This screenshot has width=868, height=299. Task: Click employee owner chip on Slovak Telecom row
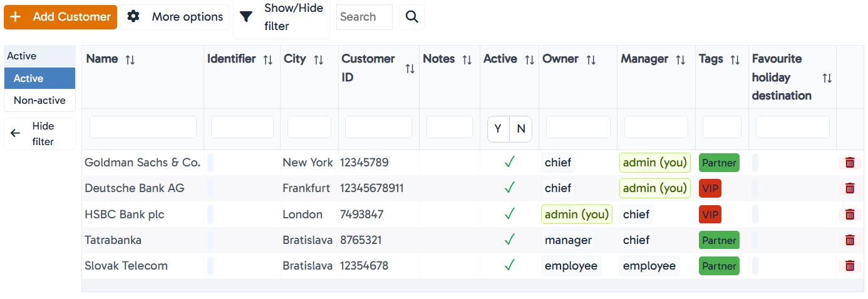click(x=571, y=266)
